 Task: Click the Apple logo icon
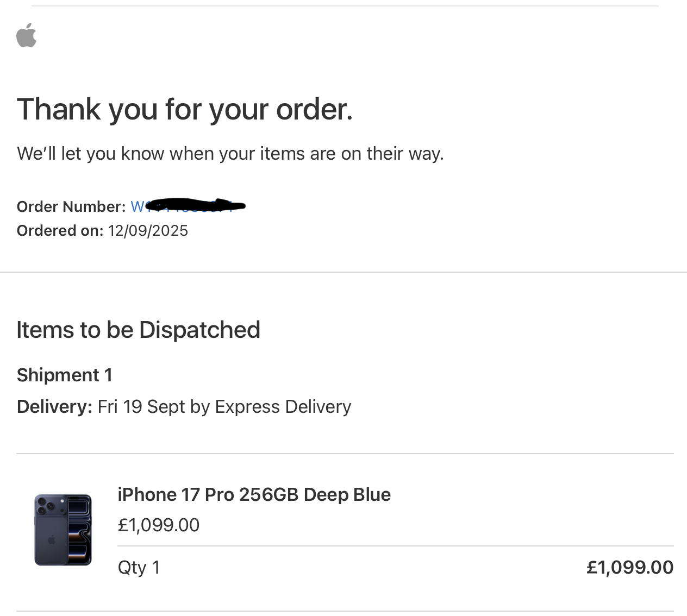(x=27, y=35)
